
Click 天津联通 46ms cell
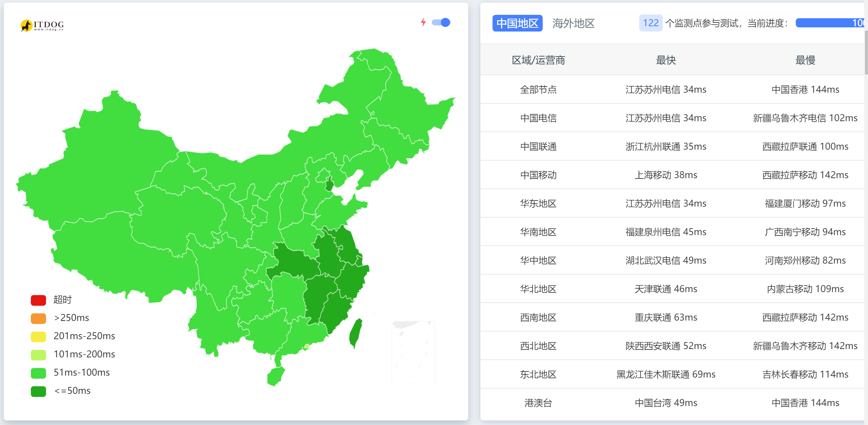point(666,289)
